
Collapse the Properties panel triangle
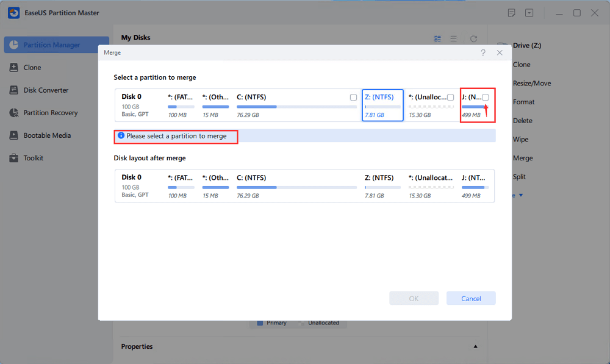pyautogui.click(x=475, y=346)
